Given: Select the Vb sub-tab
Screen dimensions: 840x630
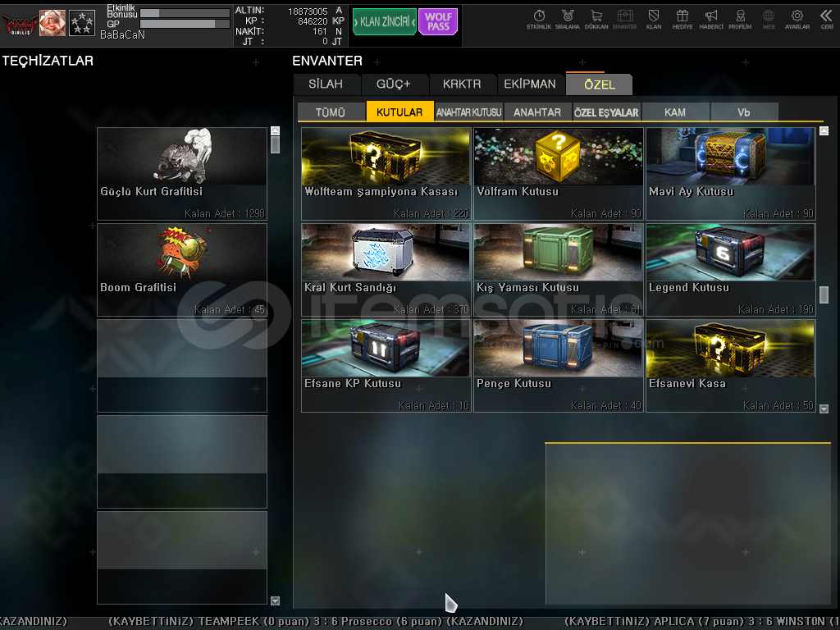Looking at the screenshot, I should point(743,112).
